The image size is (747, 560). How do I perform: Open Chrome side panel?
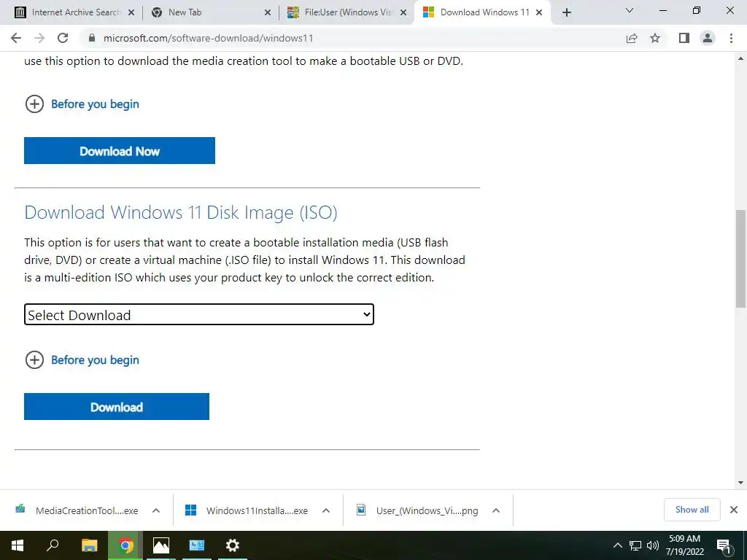(684, 38)
